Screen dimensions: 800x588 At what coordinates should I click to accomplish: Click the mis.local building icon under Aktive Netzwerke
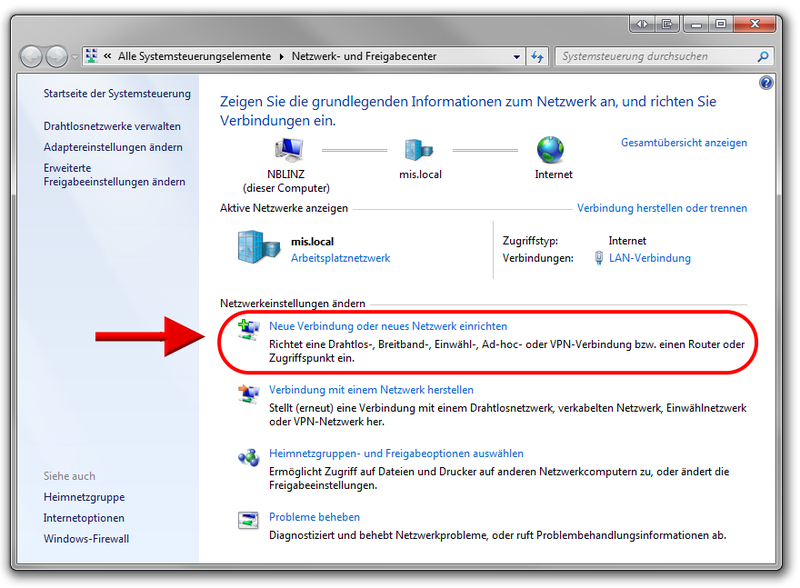click(256, 248)
